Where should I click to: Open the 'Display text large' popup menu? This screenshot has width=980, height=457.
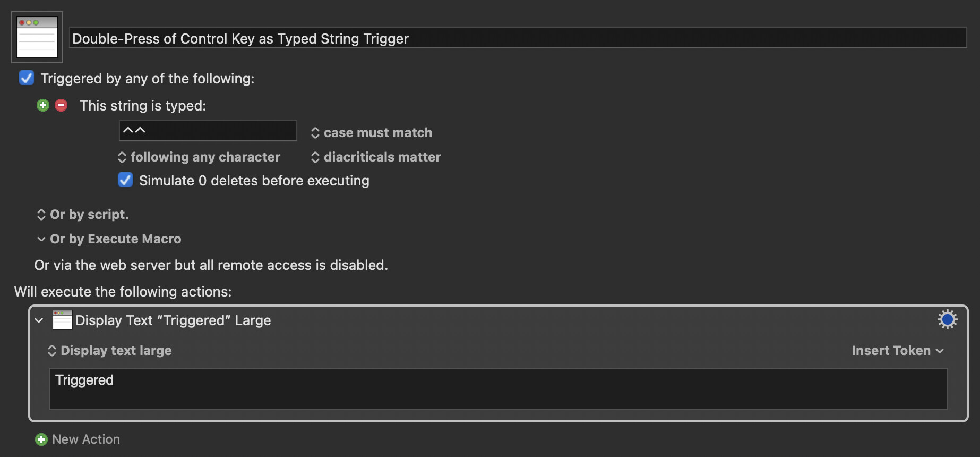[x=110, y=350]
